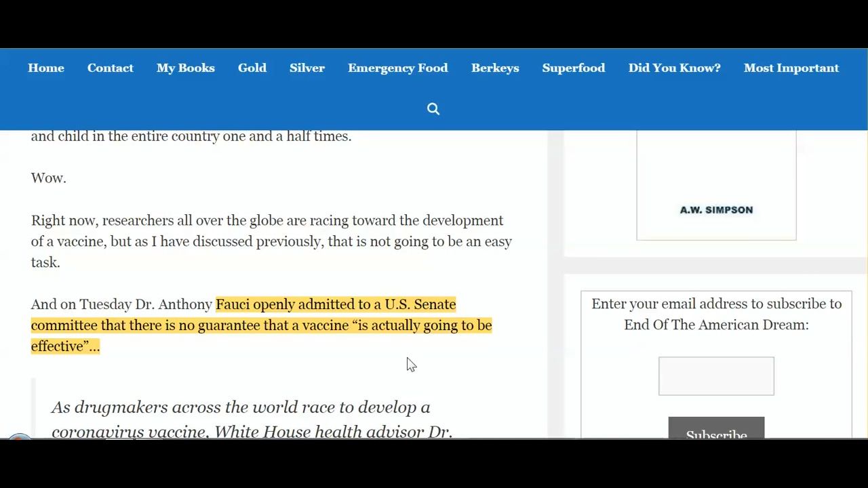868x488 pixels.
Task: Click the 'And on Tuesday Dr. Anthony' text
Action: click(x=122, y=304)
